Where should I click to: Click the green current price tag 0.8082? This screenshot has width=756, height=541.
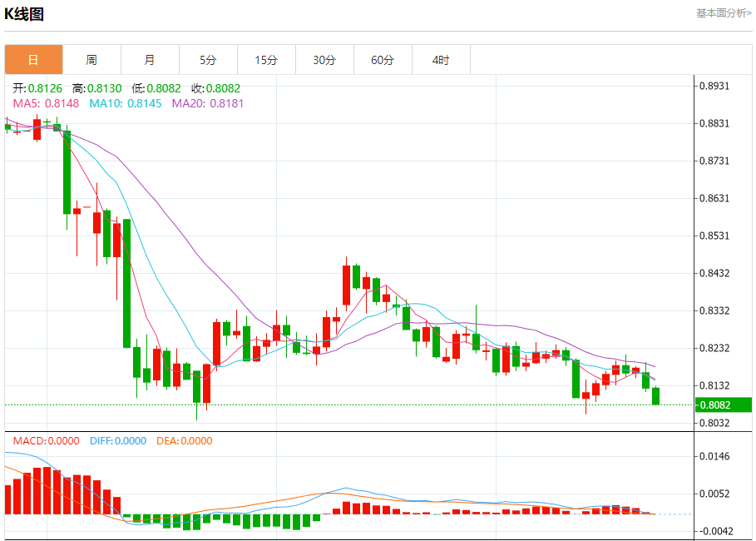pyautogui.click(x=724, y=405)
